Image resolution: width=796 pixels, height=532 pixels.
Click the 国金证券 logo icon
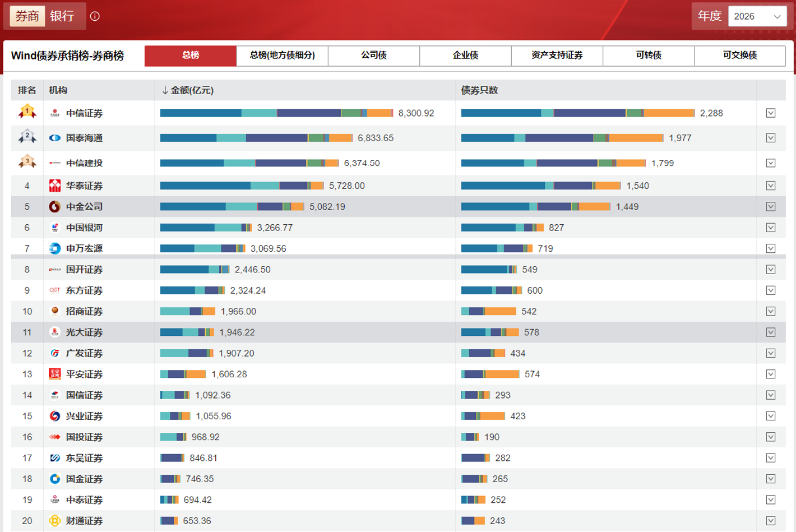[54, 479]
